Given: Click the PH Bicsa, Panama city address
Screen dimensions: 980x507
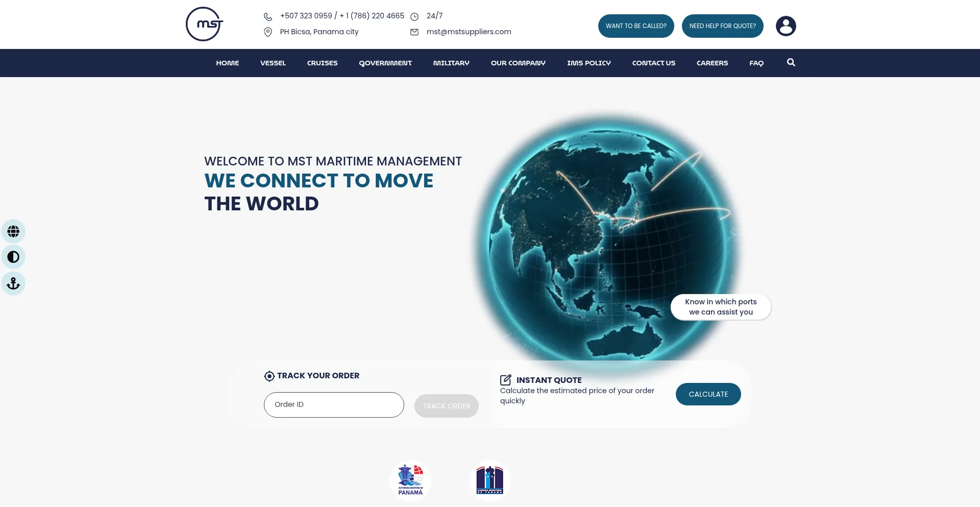Looking at the screenshot, I should pos(320,32).
